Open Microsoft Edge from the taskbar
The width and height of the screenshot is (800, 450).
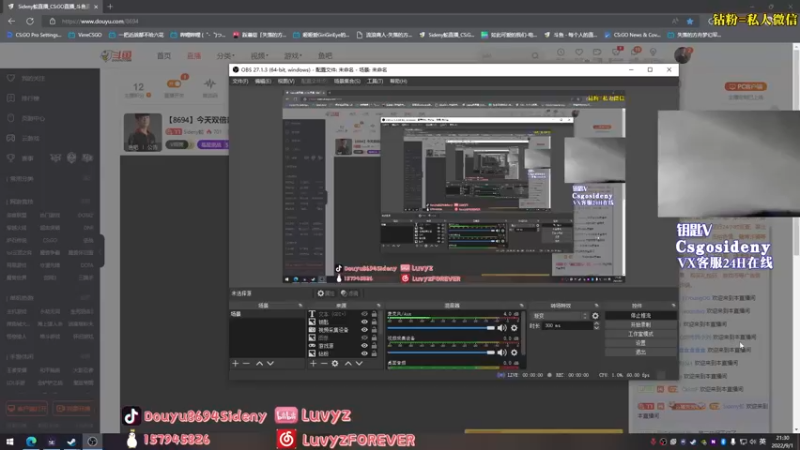point(31,441)
